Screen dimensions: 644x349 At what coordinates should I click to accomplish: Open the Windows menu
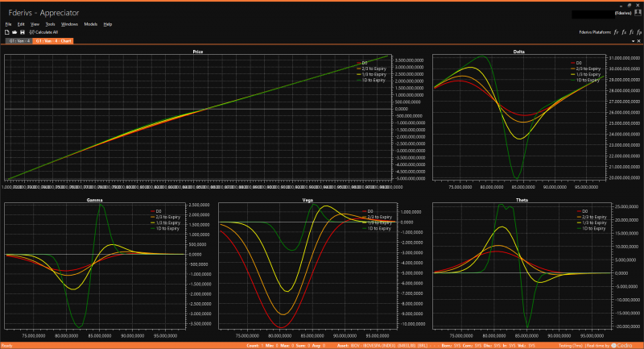click(70, 24)
